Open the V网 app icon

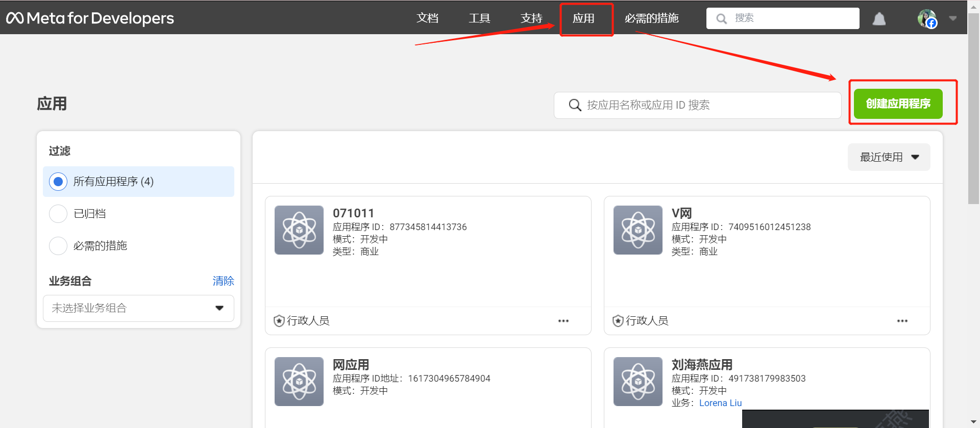638,230
